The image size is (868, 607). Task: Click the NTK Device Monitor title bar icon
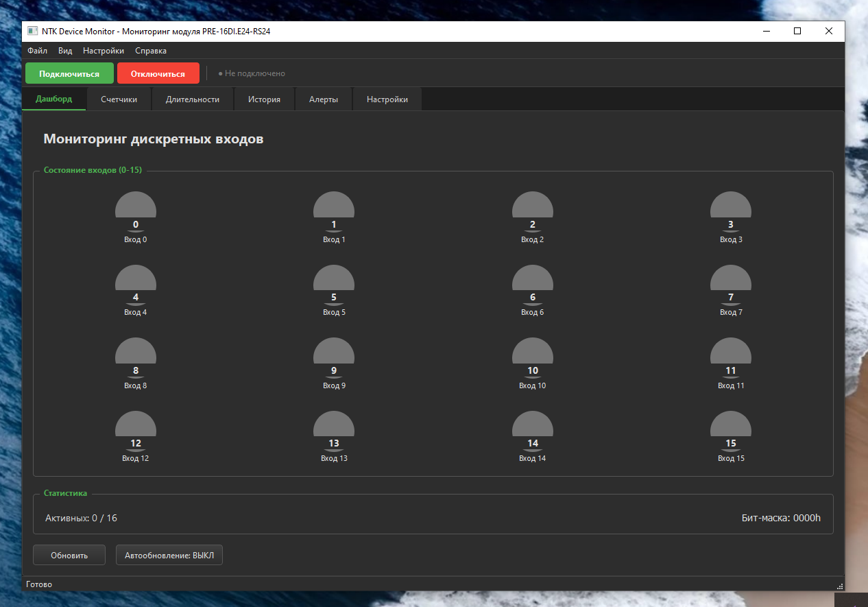click(x=32, y=31)
